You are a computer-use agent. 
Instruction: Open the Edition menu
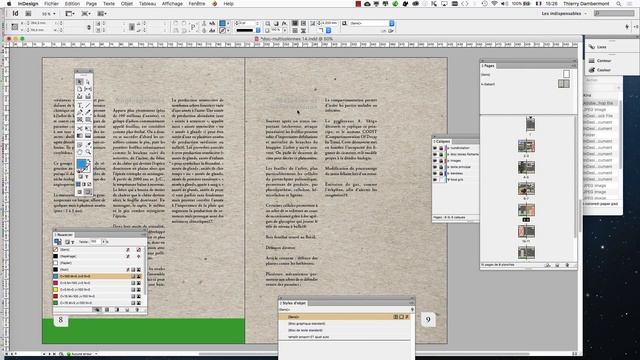point(72,4)
